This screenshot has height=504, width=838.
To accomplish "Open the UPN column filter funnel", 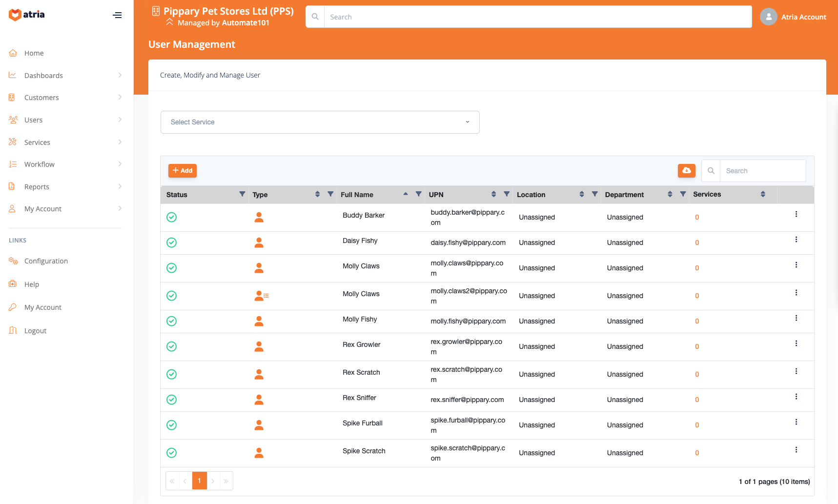I will pos(506,194).
